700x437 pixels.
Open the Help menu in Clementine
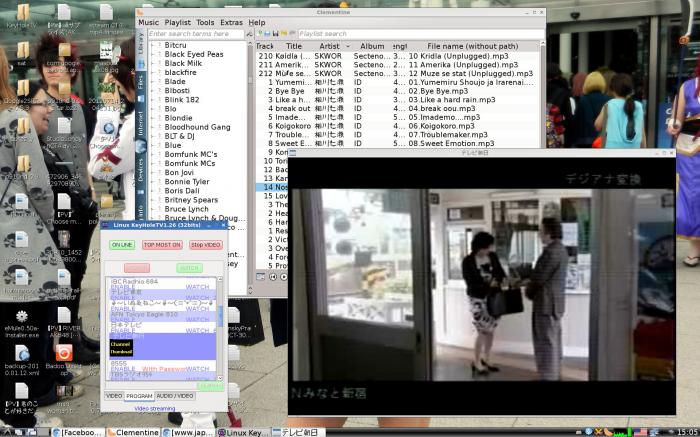257,22
